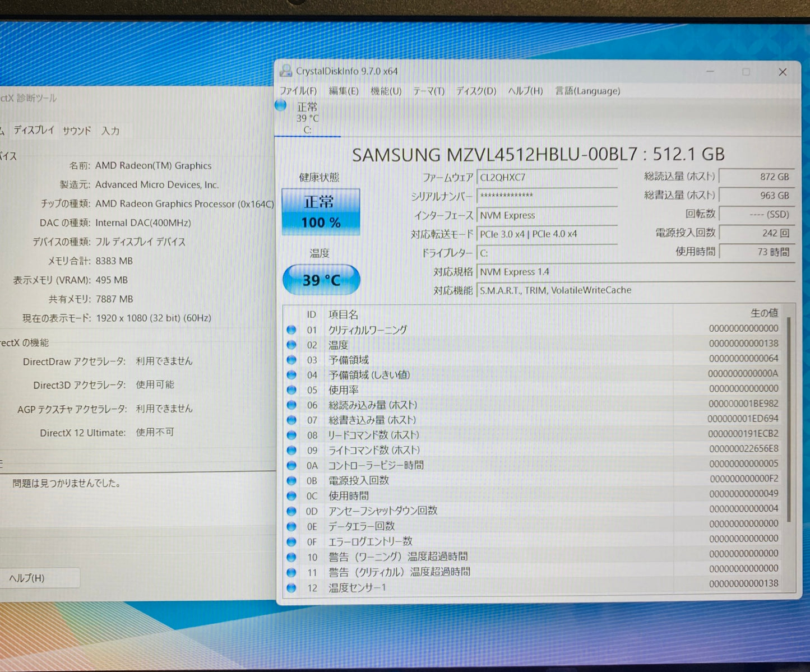Open the ファイル(F) menu
The height and width of the screenshot is (672, 810).
(x=298, y=91)
